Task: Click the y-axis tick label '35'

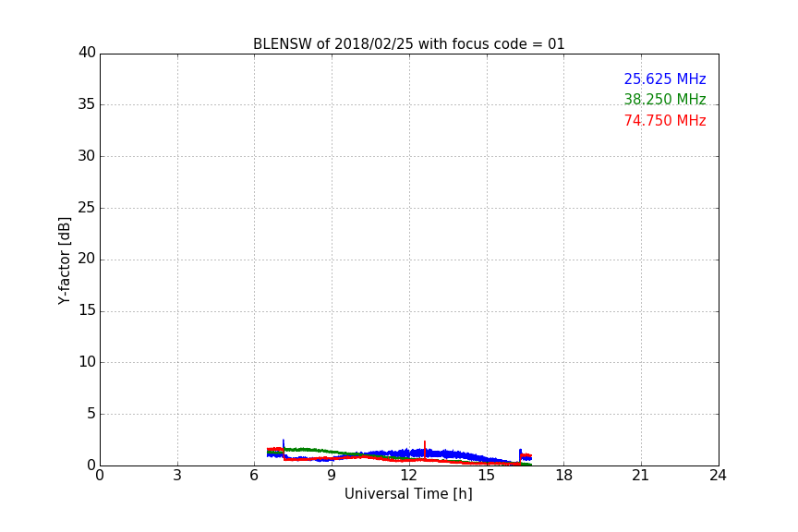Action: pyautogui.click(x=87, y=104)
